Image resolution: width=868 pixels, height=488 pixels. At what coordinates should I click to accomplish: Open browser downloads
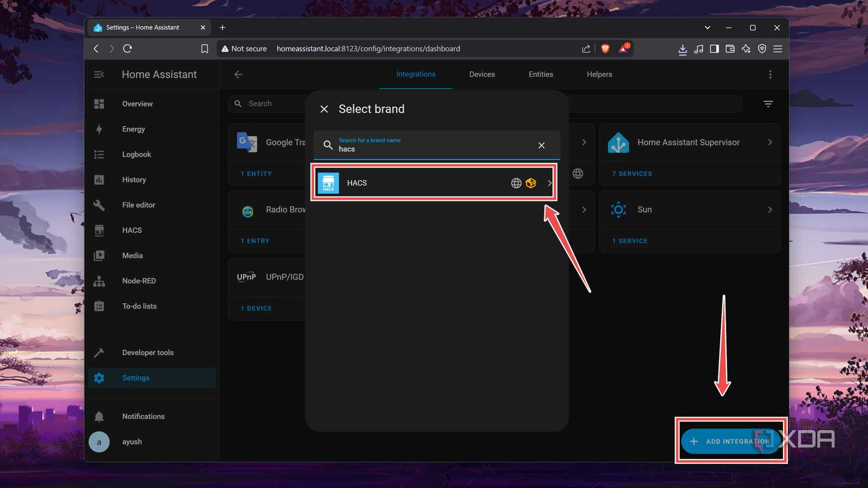coord(682,49)
